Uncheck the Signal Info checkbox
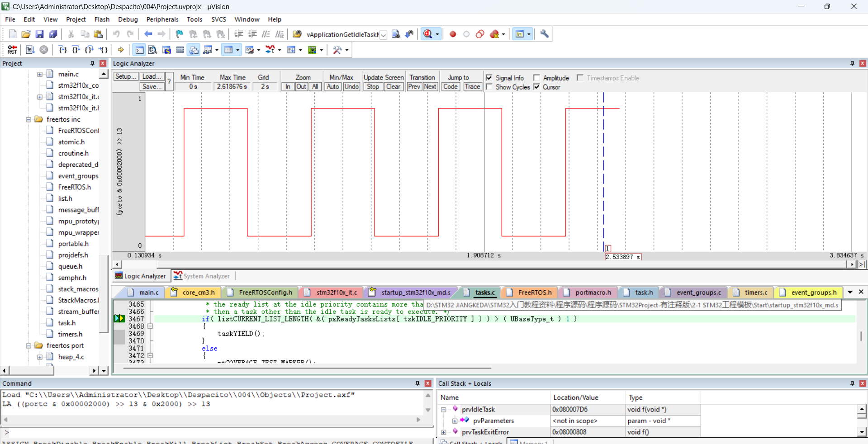Image resolution: width=868 pixels, height=444 pixels. pyautogui.click(x=489, y=78)
